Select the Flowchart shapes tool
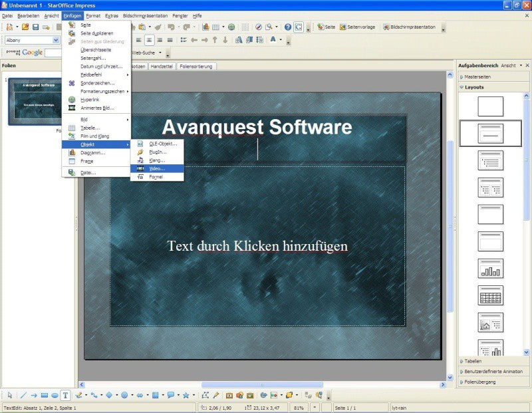The height and width of the screenshot is (413, 532). tap(156, 395)
